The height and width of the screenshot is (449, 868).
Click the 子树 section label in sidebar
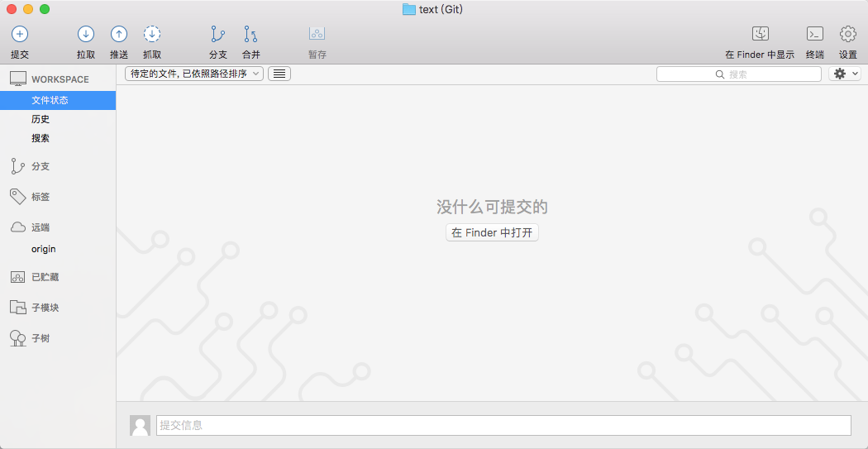[x=41, y=338]
